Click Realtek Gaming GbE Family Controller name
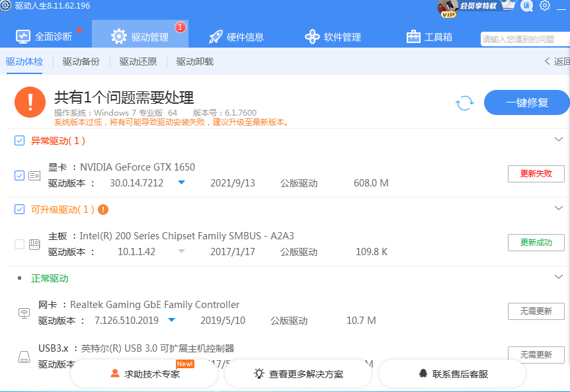 tap(155, 305)
